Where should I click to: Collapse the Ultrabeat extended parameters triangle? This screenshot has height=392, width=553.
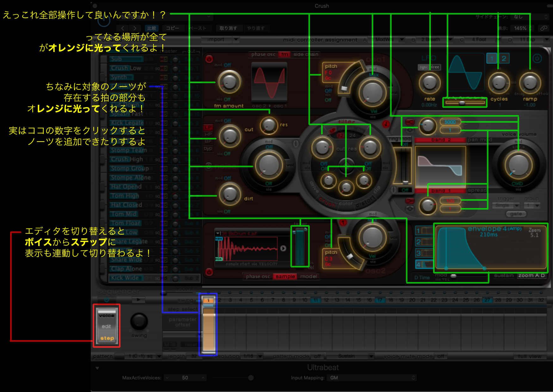point(97,368)
